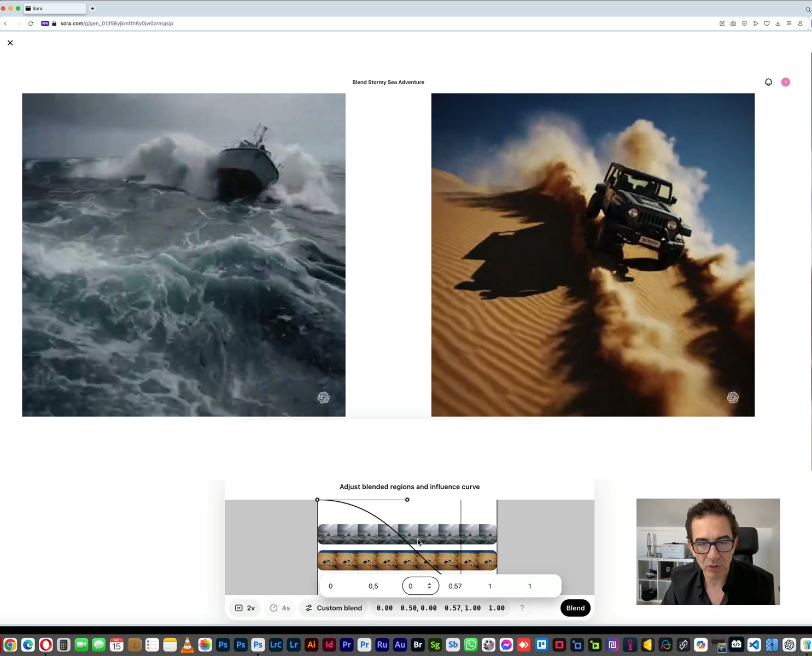Click the desert jeep filmstrip track

[x=407, y=561]
